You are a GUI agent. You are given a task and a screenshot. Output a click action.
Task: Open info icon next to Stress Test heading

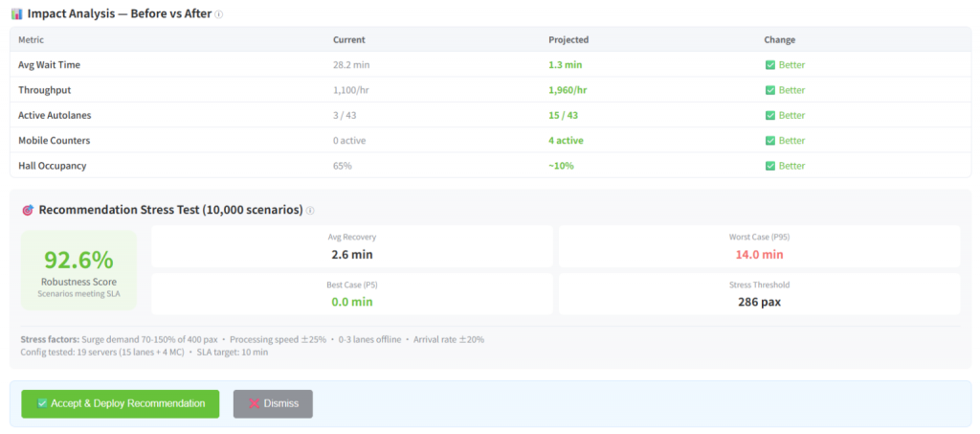click(x=310, y=211)
